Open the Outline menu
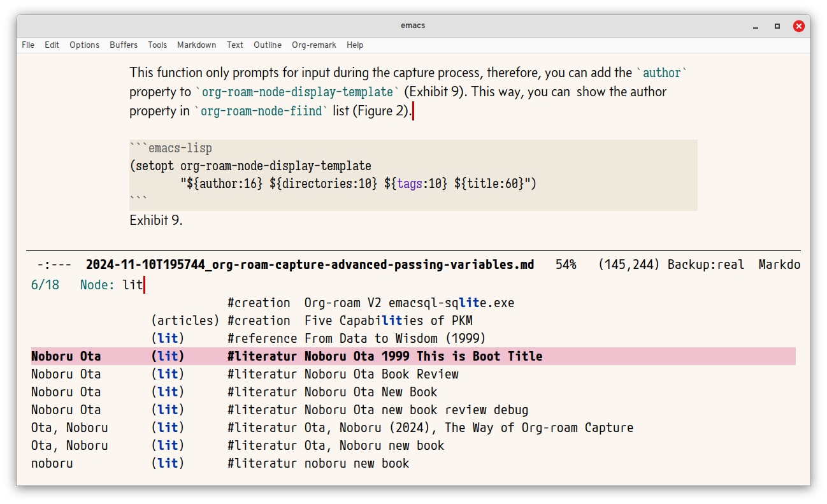 pyautogui.click(x=268, y=45)
